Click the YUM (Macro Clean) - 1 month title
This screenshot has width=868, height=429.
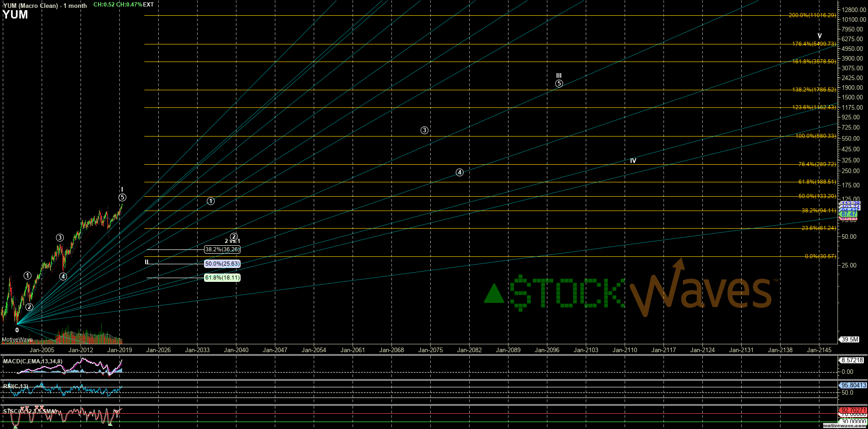[45, 6]
